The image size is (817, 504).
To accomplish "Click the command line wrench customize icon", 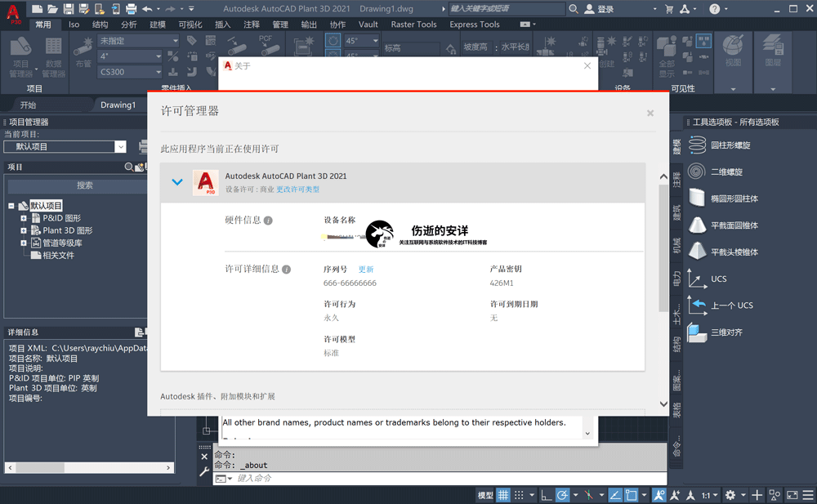I will click(204, 471).
